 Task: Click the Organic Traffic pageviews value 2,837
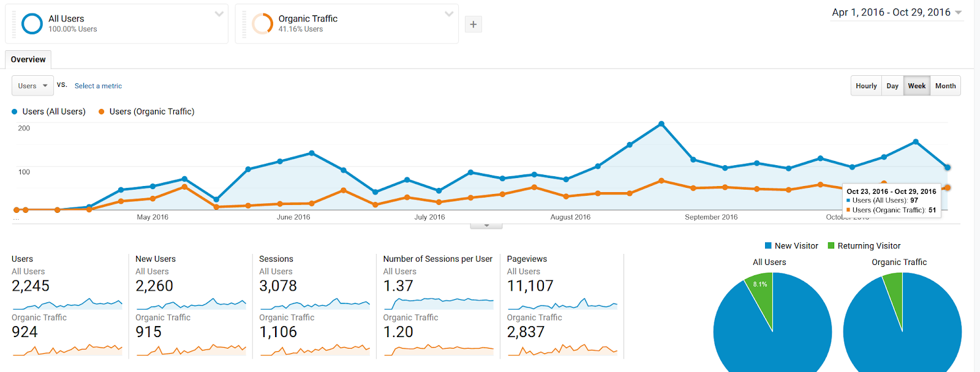point(526,332)
